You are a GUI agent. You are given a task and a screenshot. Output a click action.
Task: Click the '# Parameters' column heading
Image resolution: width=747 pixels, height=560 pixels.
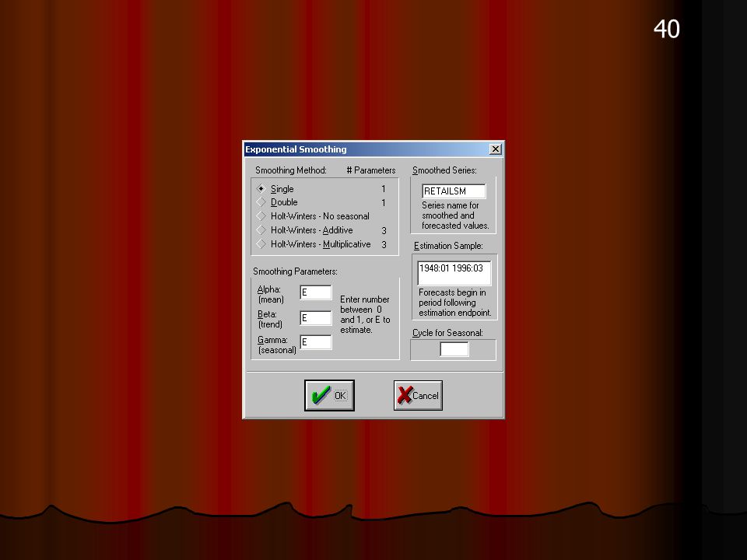(x=371, y=170)
